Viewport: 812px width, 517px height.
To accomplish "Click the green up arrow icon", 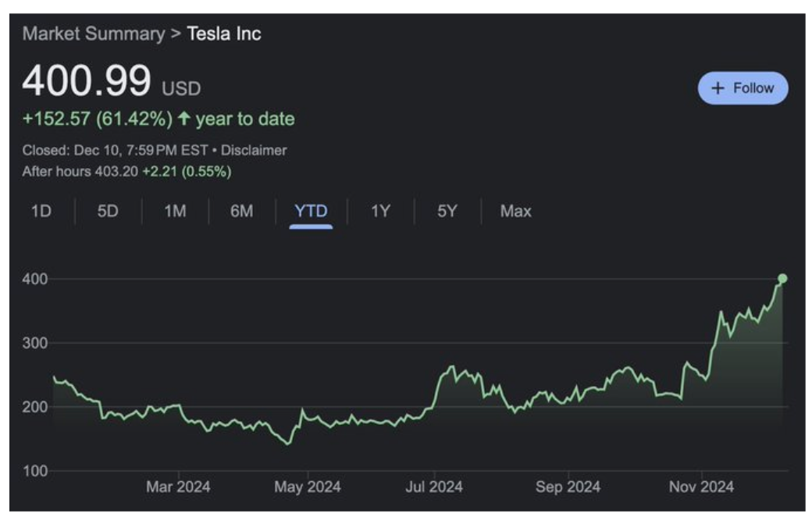I will [184, 119].
